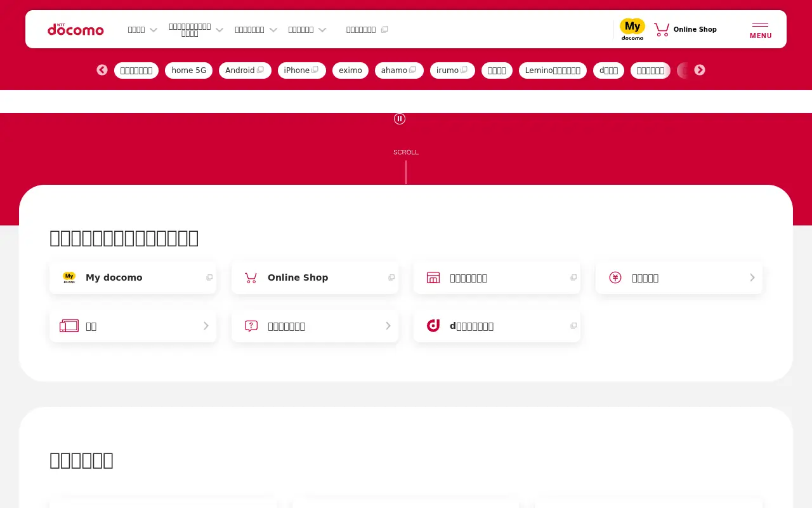
Task: Click the device screen icon card
Action: pyautogui.click(x=133, y=326)
